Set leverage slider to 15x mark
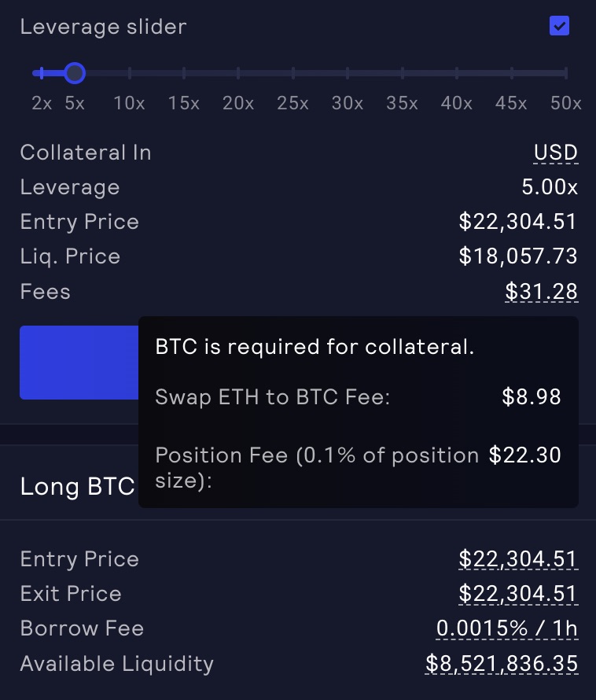596x700 pixels. tap(184, 74)
